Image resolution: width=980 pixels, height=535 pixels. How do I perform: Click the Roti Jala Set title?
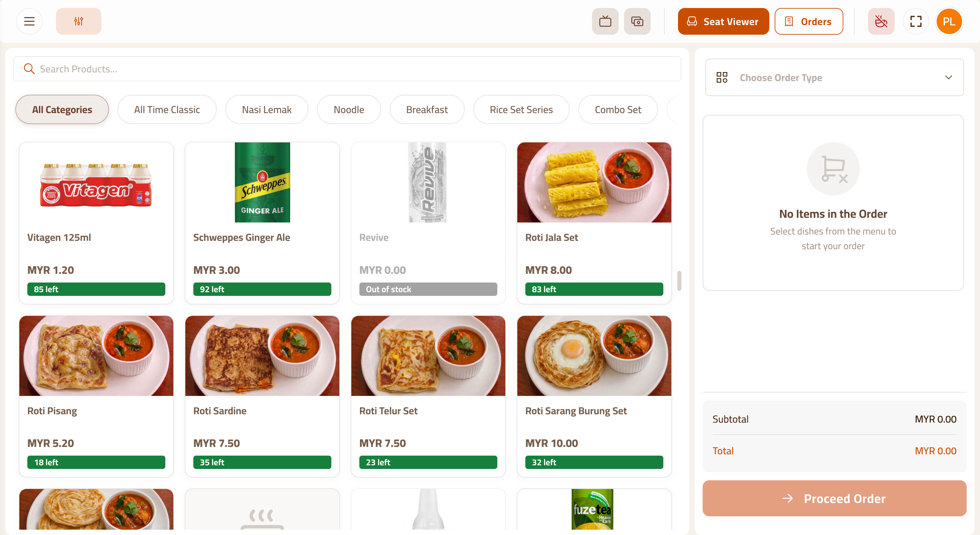552,237
